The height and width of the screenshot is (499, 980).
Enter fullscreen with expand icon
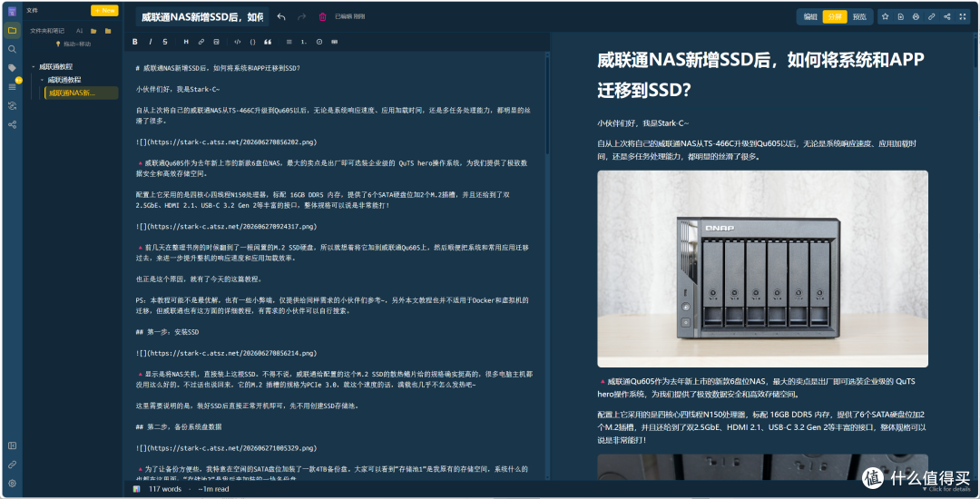[x=963, y=17]
